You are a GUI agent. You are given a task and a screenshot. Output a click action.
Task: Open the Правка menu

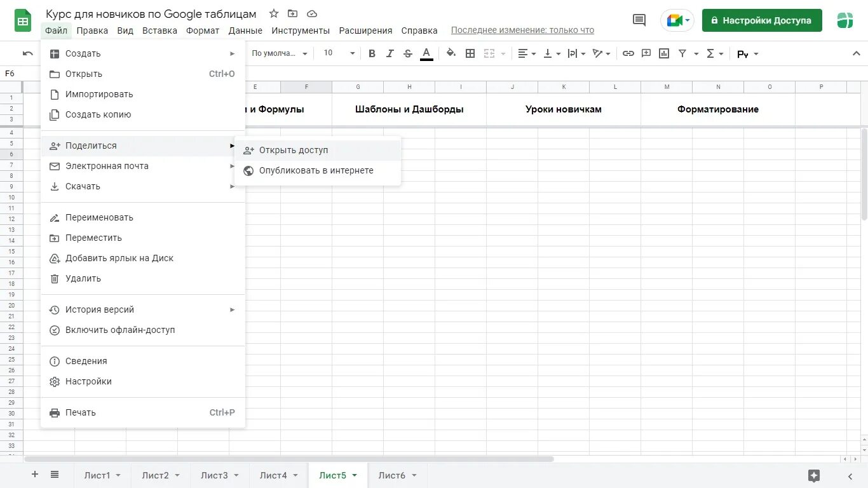coord(92,30)
